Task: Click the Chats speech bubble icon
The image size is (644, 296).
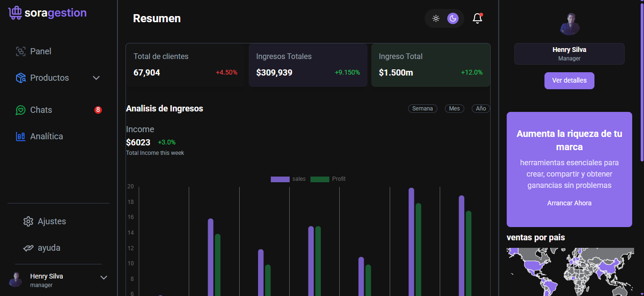Action: [x=20, y=110]
